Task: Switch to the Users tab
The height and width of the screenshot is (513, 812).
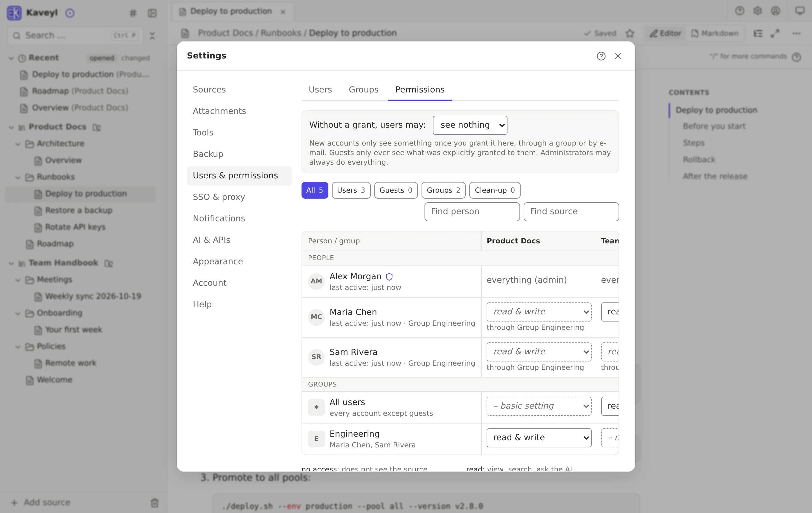Action: [x=320, y=89]
